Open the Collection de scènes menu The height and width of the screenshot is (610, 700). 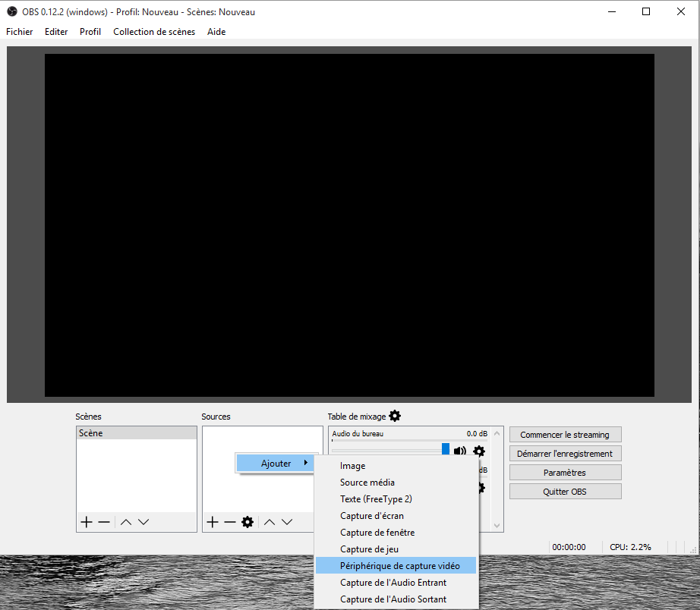[x=154, y=32]
